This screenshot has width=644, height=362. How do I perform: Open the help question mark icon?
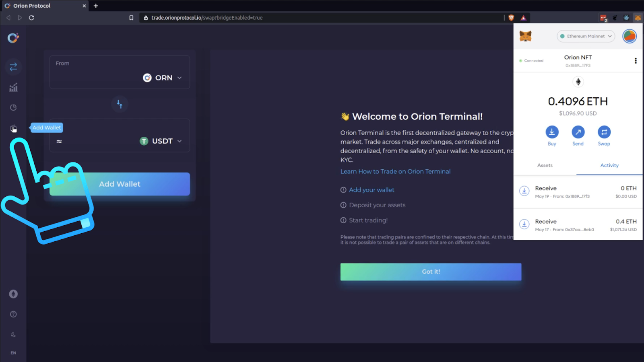click(13, 314)
